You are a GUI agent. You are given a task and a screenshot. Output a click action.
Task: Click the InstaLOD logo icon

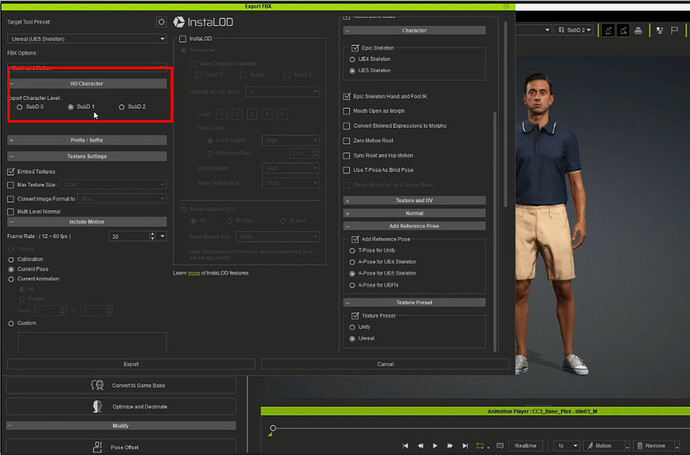click(x=179, y=22)
